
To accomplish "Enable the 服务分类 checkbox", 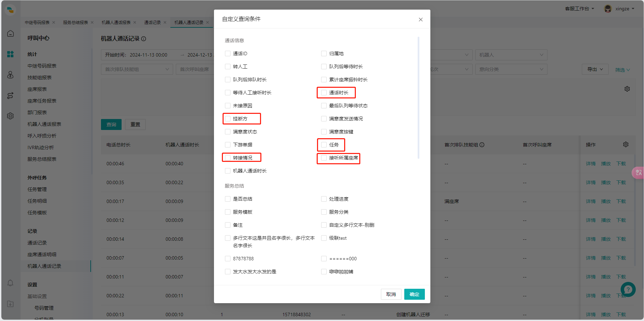I will coord(324,212).
